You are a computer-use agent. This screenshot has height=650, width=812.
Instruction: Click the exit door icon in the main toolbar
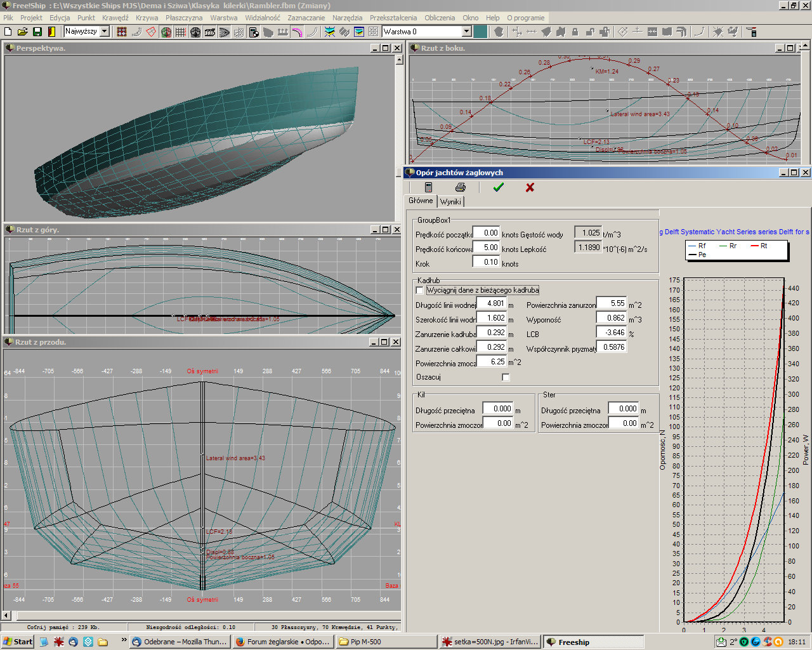(x=52, y=32)
